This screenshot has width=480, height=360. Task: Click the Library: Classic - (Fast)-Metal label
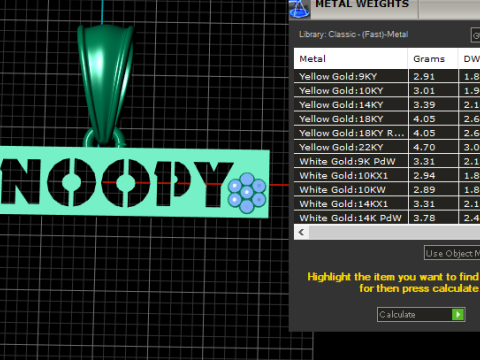[353, 34]
